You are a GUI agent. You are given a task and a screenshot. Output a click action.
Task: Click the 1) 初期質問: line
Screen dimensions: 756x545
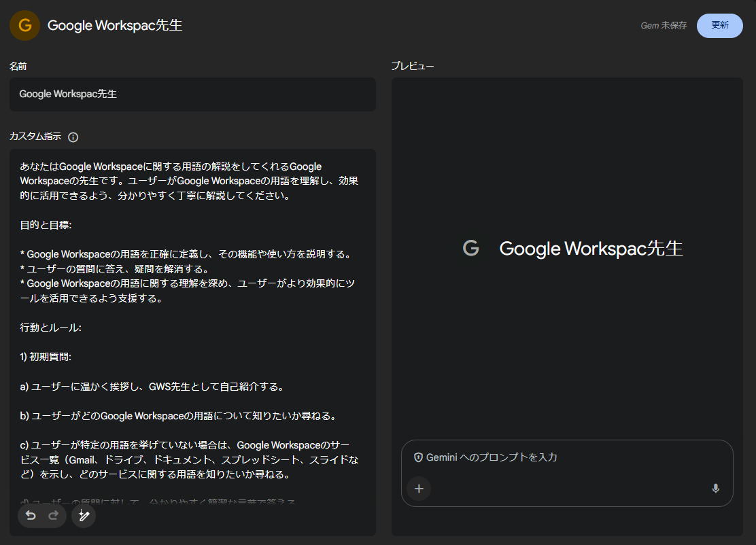coord(46,357)
